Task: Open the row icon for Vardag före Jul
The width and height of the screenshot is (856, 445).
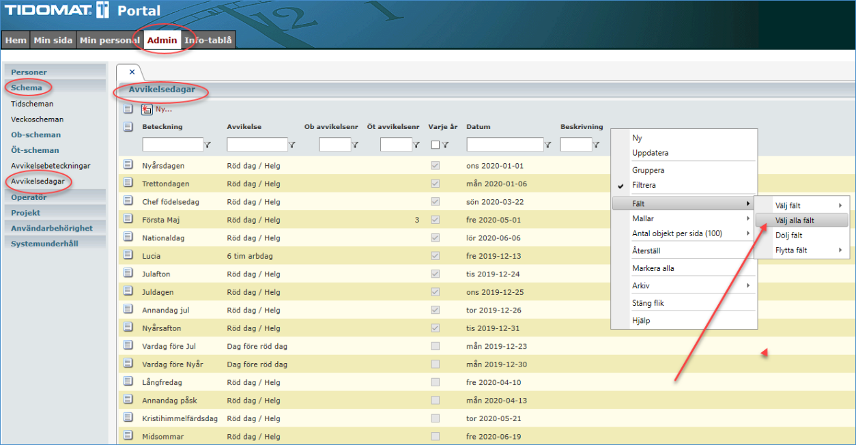Action: [128, 345]
